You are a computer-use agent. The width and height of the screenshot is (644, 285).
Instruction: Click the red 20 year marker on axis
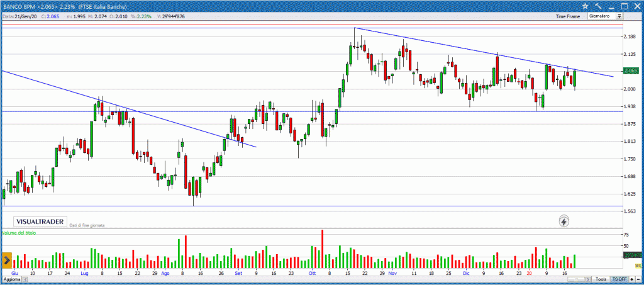[x=530, y=272]
